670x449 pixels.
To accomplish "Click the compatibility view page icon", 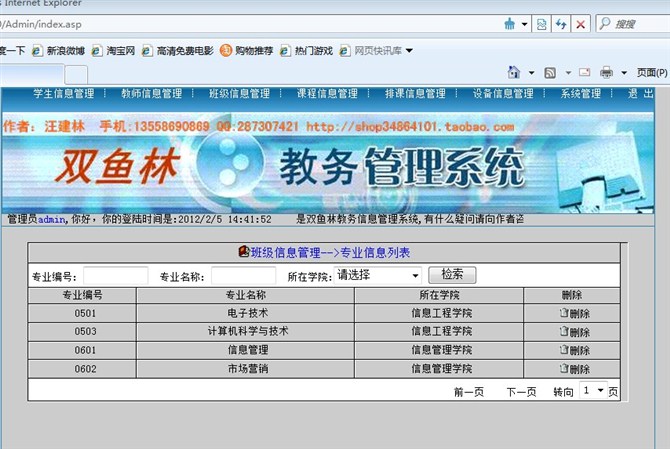I will 541,24.
